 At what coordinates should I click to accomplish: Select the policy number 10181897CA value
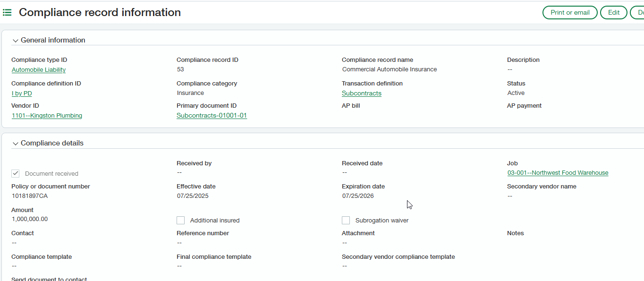point(29,196)
